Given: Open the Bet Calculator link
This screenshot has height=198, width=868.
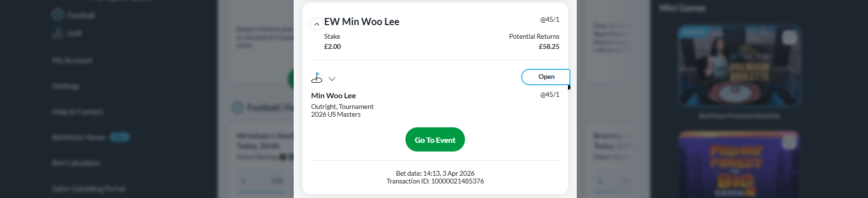Looking at the screenshot, I should 76,163.
